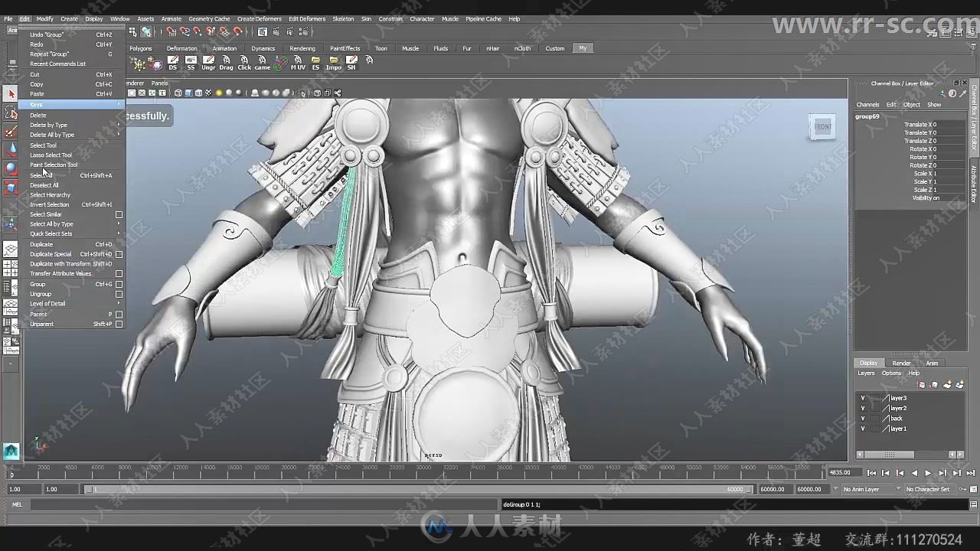
Task: Enable smooth shade all cube icon
Action: tap(188, 93)
